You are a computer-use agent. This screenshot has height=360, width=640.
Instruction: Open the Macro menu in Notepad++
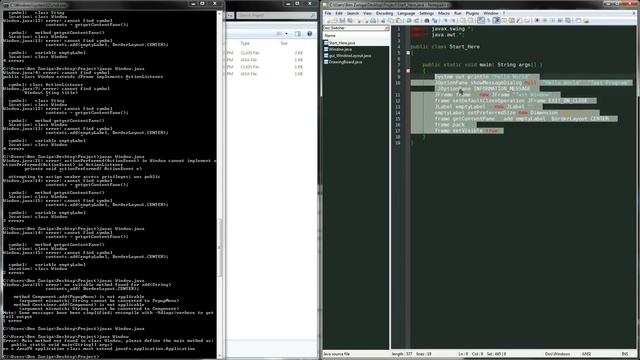[x=444, y=13]
